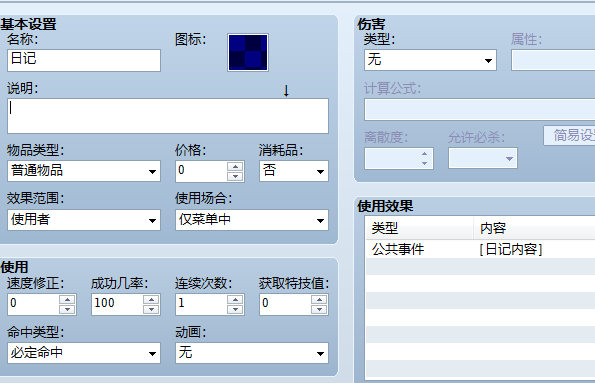The height and width of the screenshot is (383, 595).
Task: Open the 伤害 类型 dropdown showing 无
Action: coord(430,60)
